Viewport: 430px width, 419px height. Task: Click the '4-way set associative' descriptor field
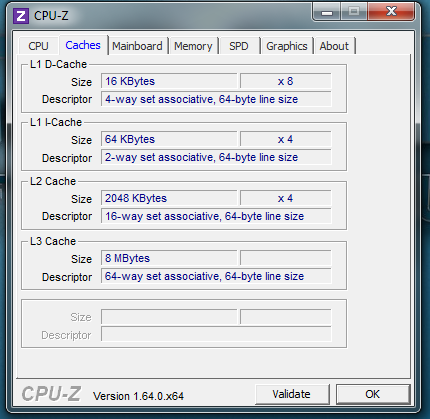point(216,99)
